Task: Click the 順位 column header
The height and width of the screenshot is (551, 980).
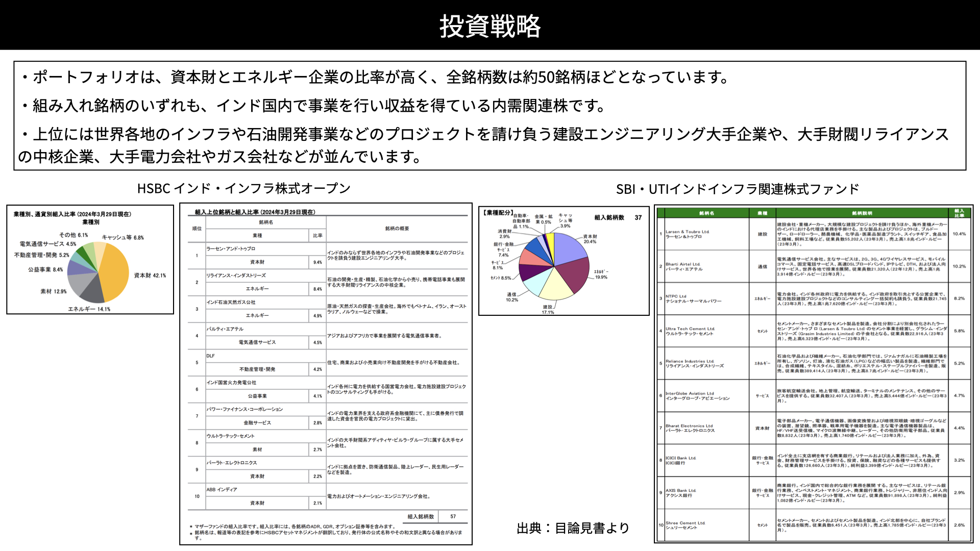Action: [197, 229]
